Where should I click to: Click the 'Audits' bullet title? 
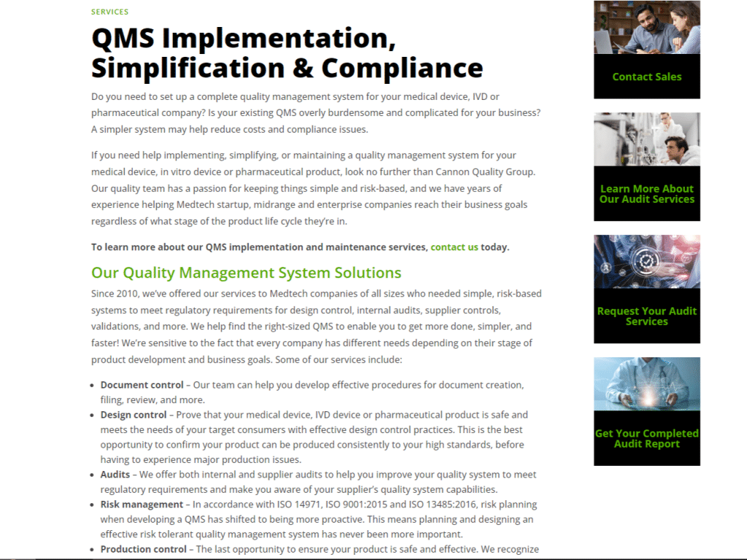click(115, 474)
